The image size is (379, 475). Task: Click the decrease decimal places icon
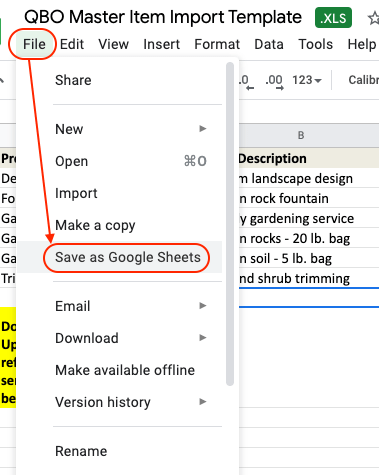point(246,81)
